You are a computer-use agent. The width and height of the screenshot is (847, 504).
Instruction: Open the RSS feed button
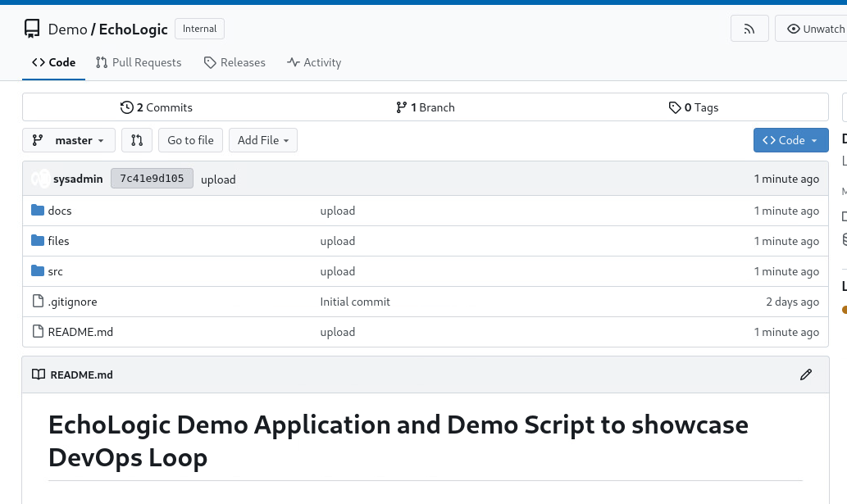point(749,29)
